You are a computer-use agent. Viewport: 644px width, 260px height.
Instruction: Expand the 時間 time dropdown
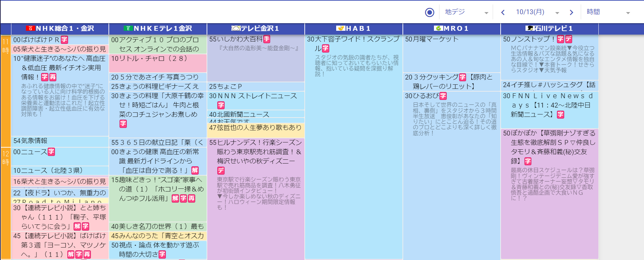click(608, 12)
